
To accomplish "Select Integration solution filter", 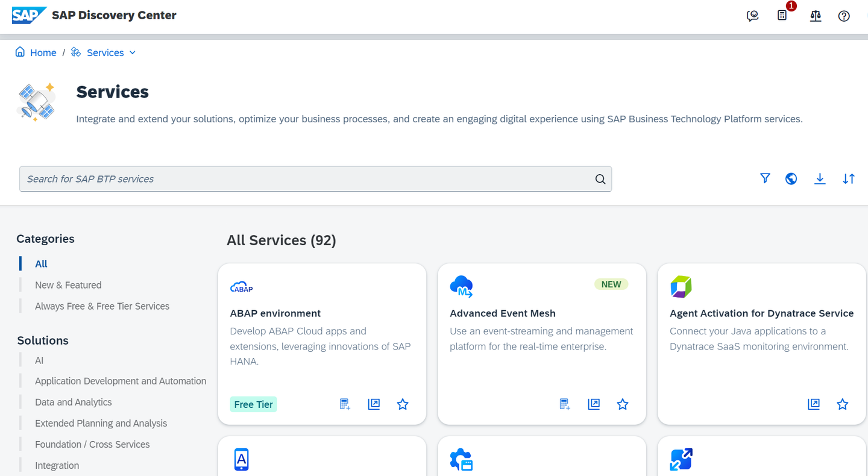I will (x=57, y=466).
